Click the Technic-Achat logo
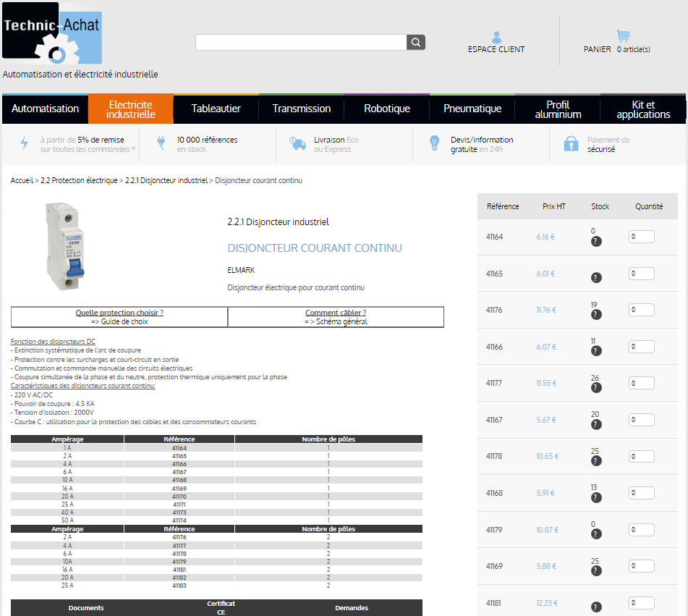This screenshot has width=688, height=616. (x=52, y=38)
